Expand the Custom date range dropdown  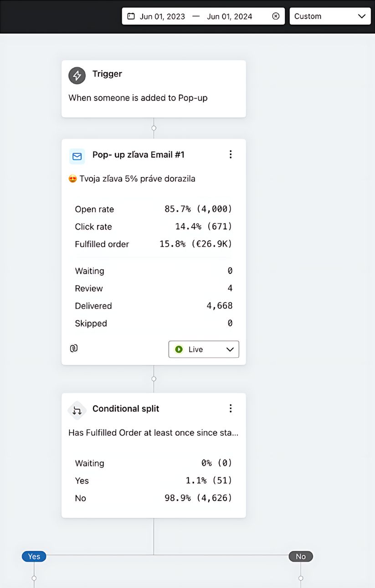[330, 16]
